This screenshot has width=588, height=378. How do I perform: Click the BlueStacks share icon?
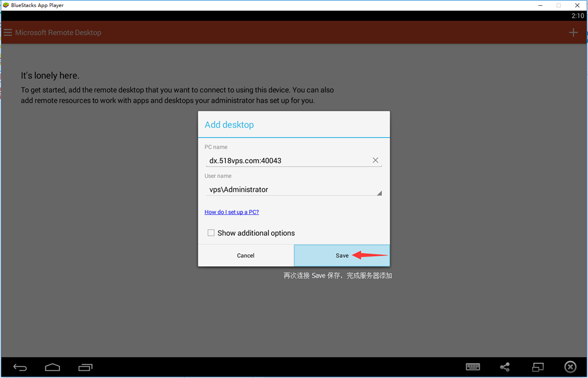[x=505, y=367]
